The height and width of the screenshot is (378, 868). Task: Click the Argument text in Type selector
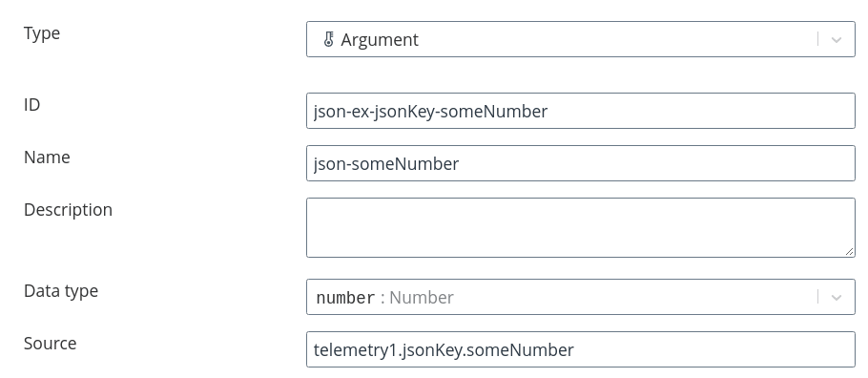[380, 40]
